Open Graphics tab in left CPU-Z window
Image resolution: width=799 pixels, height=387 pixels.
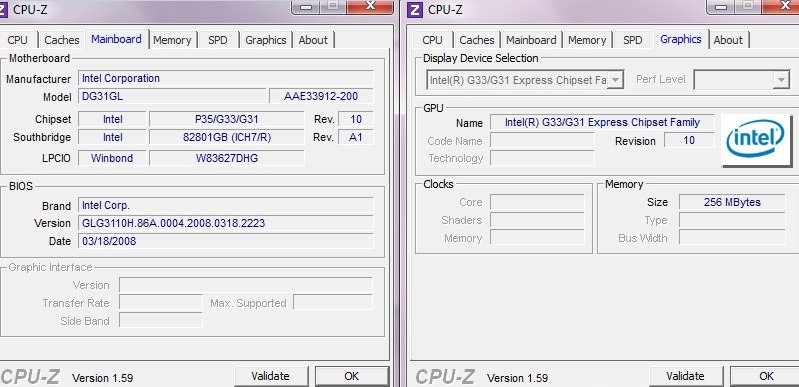coord(265,40)
